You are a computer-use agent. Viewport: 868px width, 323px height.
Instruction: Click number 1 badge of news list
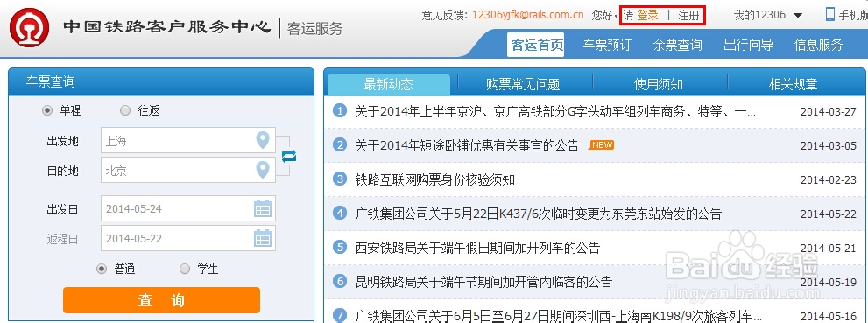tap(339, 110)
